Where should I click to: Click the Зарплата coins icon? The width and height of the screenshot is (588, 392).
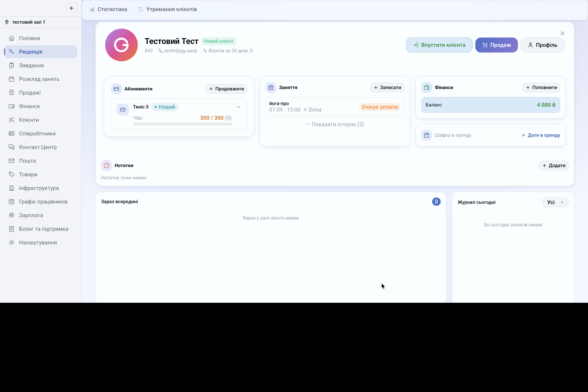click(12, 215)
